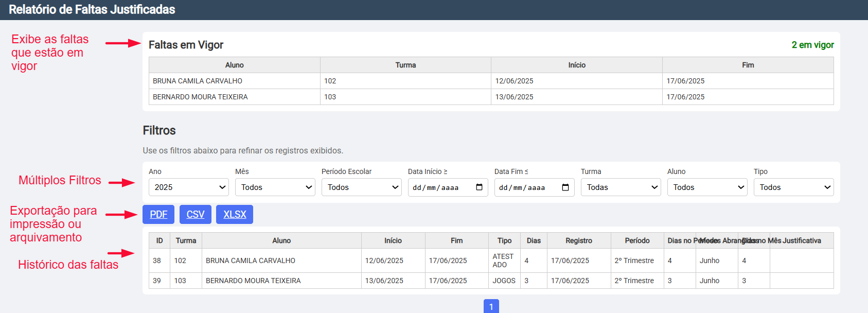Image resolution: width=868 pixels, height=313 pixels.
Task: Export the report as XLSX
Action: [235, 214]
